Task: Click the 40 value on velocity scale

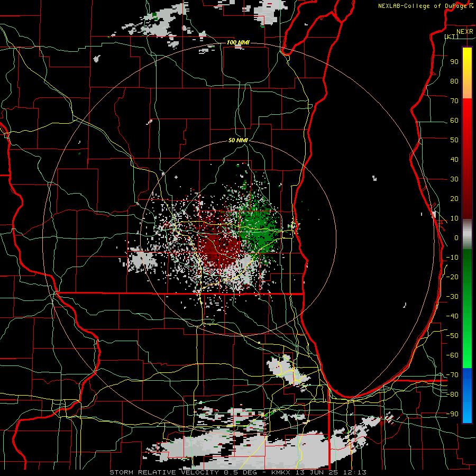Action: point(454,159)
